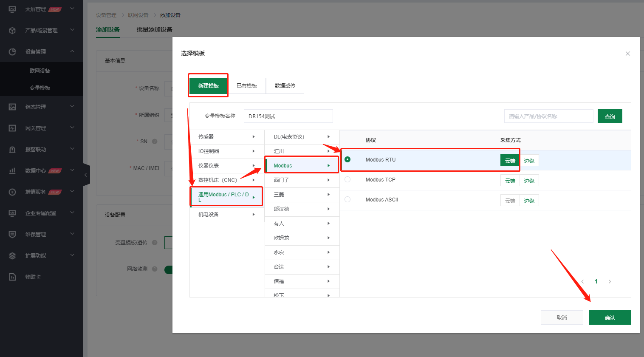The image size is (644, 357).
Task: Click the 数据中心 bar chart icon
Action: [12, 170]
